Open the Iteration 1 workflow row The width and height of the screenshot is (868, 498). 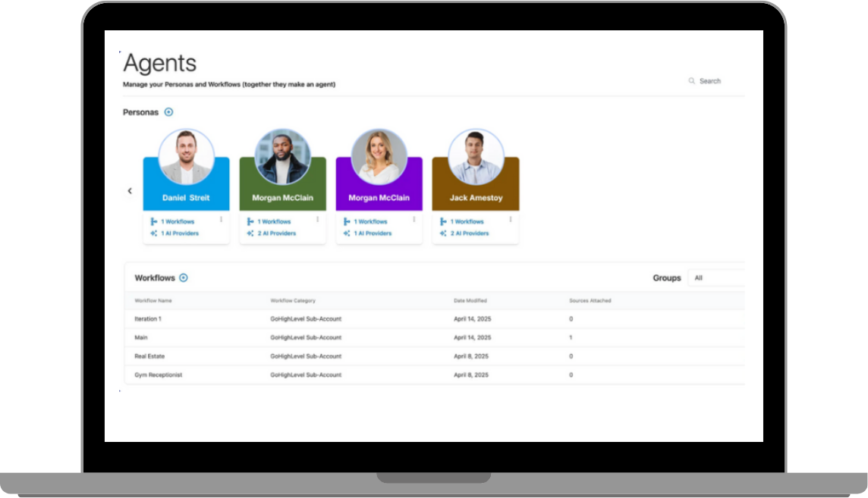click(148, 319)
